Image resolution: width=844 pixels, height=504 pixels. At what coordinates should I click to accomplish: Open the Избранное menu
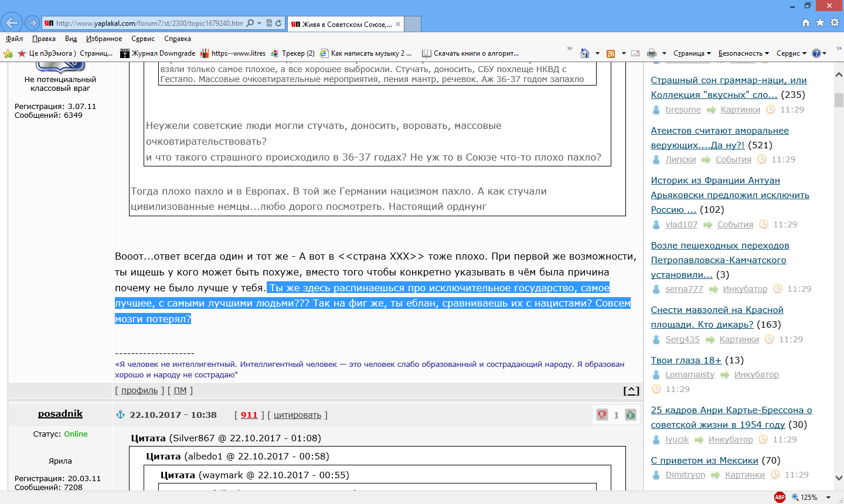(104, 39)
